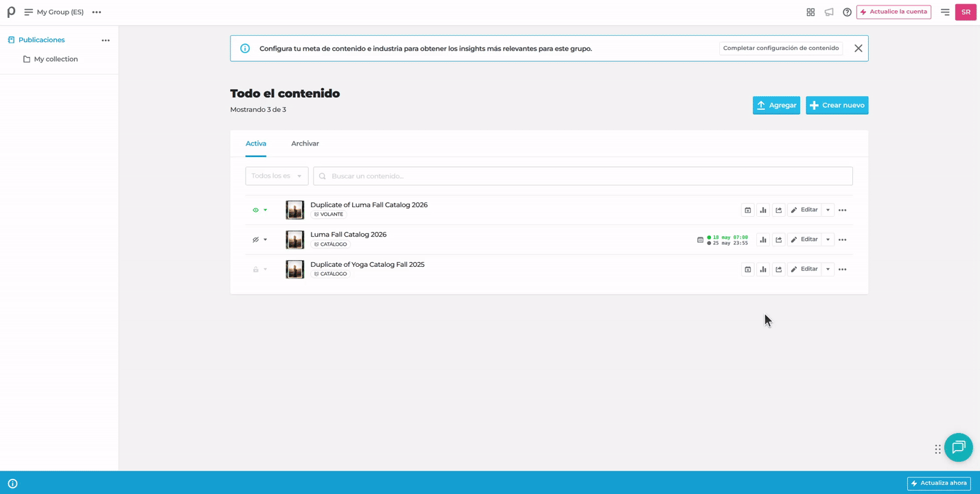Open the SR user avatar menu
Screen dimensions: 980x494
966,12
